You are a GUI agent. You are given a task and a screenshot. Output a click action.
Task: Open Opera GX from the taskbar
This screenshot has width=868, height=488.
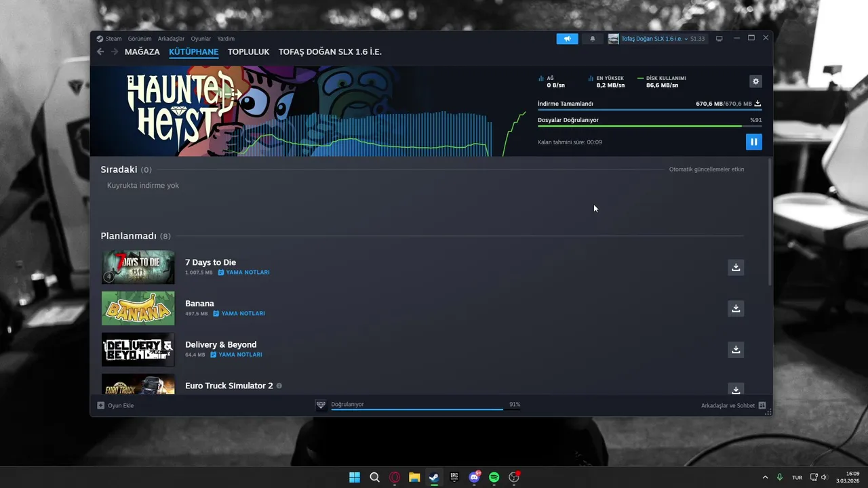(395, 477)
